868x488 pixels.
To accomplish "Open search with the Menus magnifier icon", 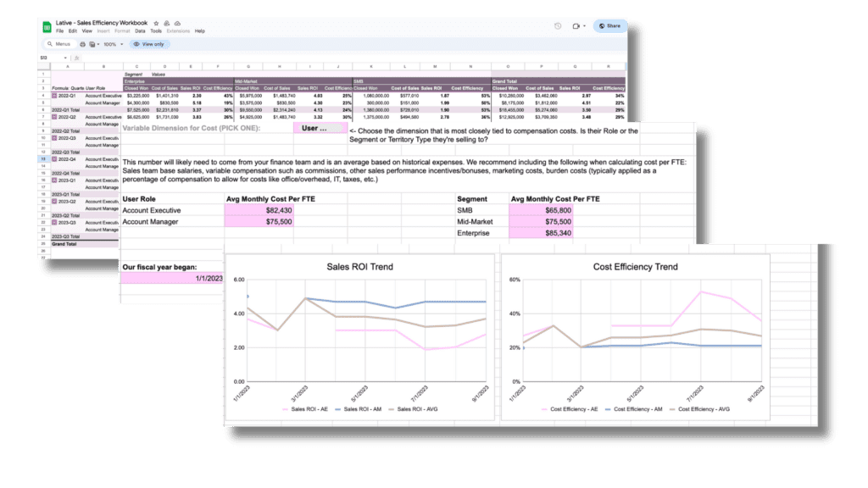I will (50, 44).
